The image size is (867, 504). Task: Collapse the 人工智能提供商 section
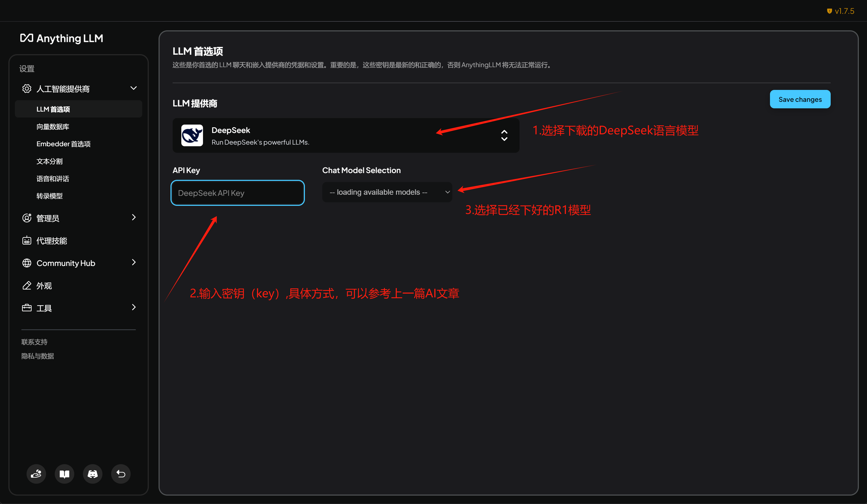[x=134, y=88]
